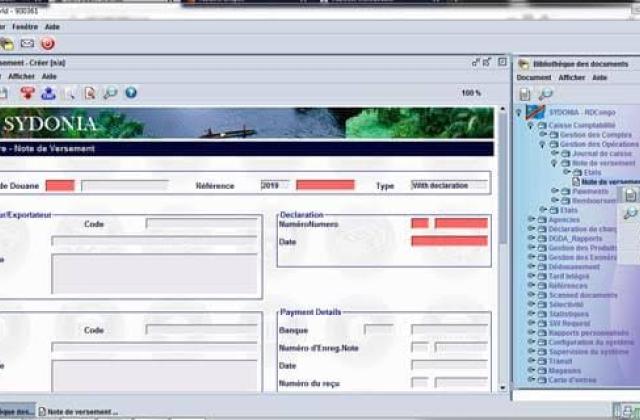This screenshot has height=420, width=640.
Task: Click the blue user stamp toolbar icon
Action: point(49,93)
